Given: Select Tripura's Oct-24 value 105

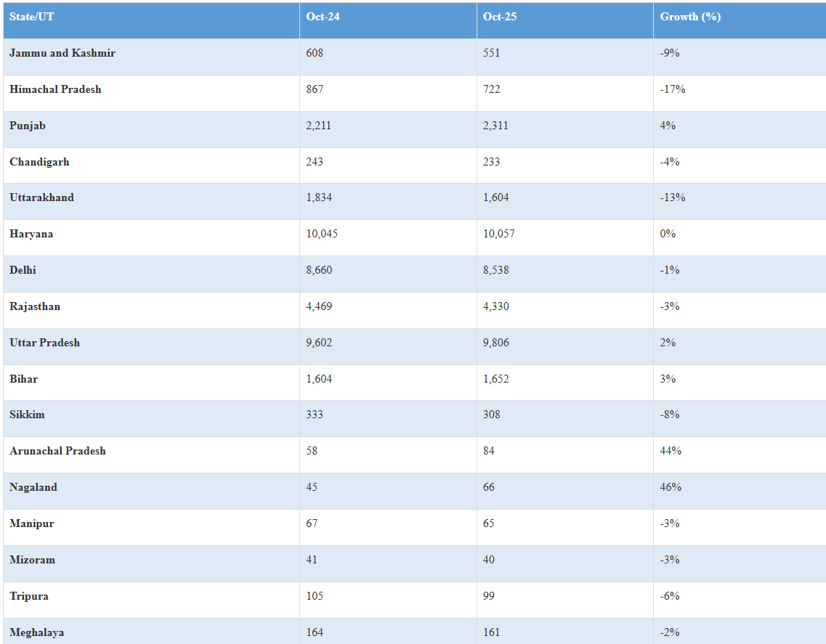Looking at the screenshot, I should [315, 596].
